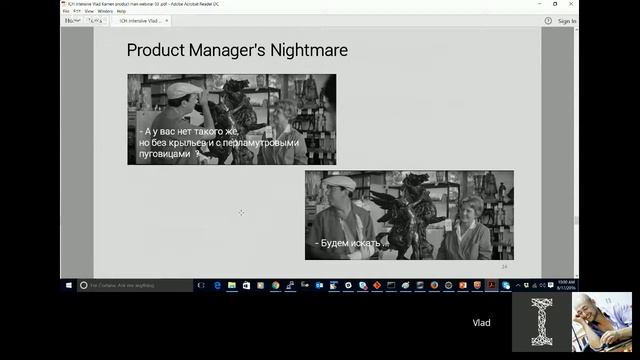Show hidden system tray icons
The width and height of the screenshot is (640, 360).
pyautogui.click(x=518, y=285)
